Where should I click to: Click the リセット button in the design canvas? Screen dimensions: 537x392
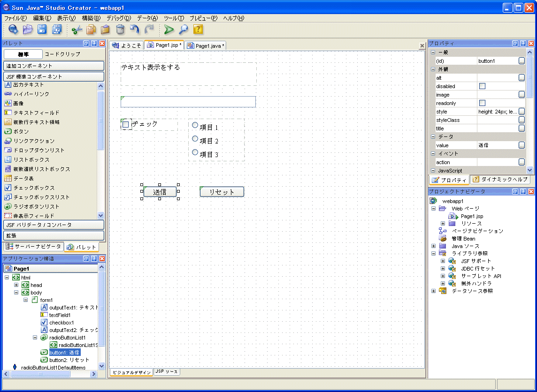click(222, 192)
